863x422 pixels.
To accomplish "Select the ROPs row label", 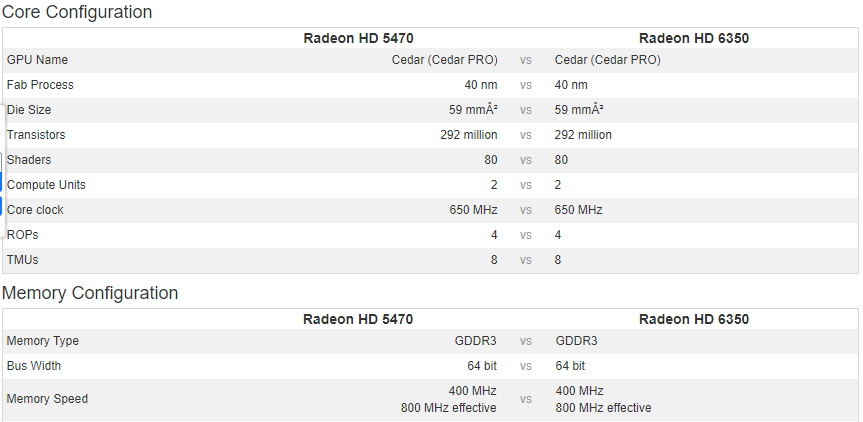I will 23,235.
